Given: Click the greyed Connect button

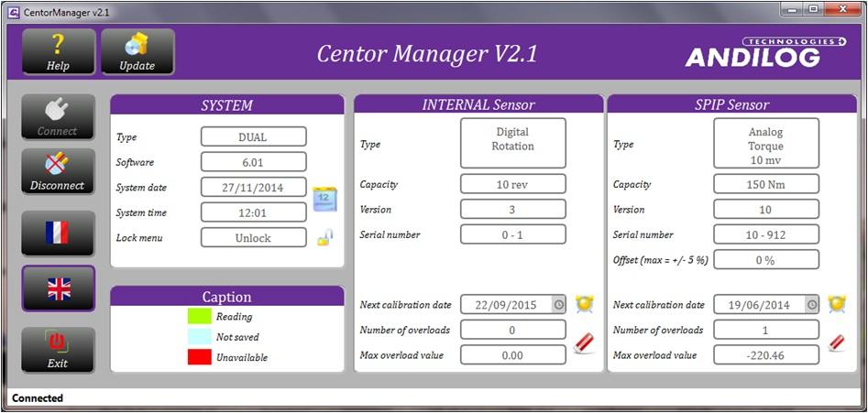Looking at the screenshot, I should click(x=58, y=117).
